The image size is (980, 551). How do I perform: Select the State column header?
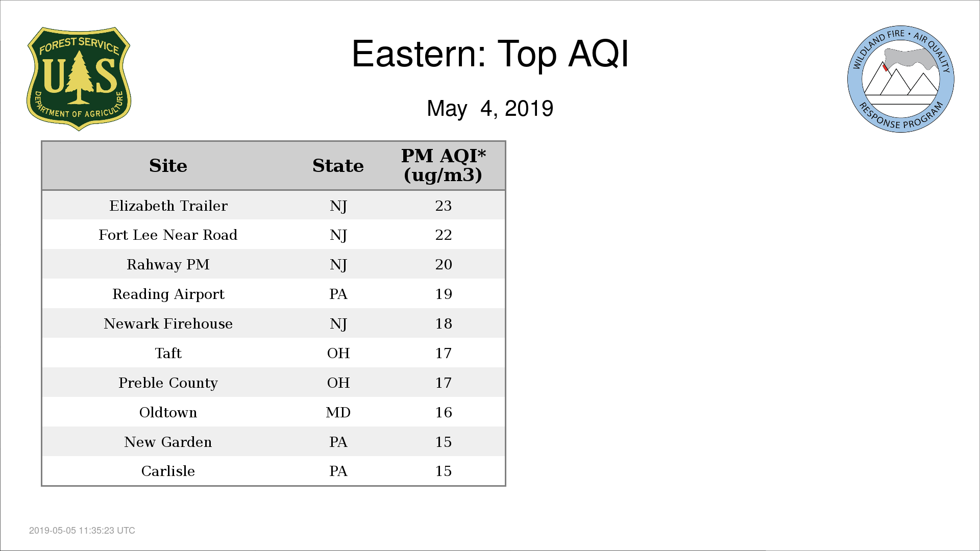pyautogui.click(x=338, y=166)
